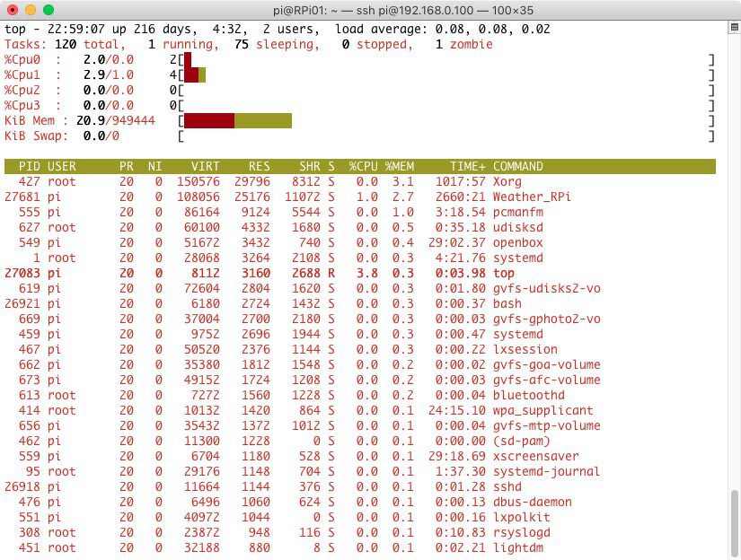Viewport: 741px width, 560px height.
Task: Click the uptime '216 days' text
Action: tap(165, 30)
